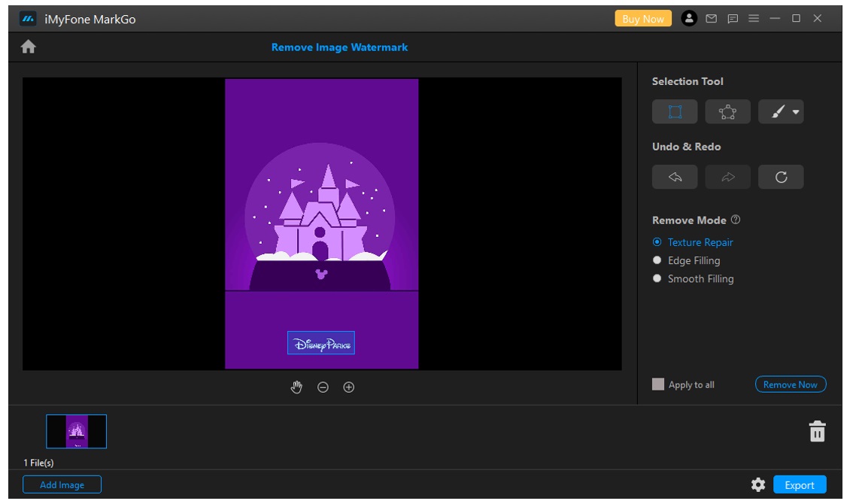Open the mail envelope icon
850x504 pixels.
(712, 18)
